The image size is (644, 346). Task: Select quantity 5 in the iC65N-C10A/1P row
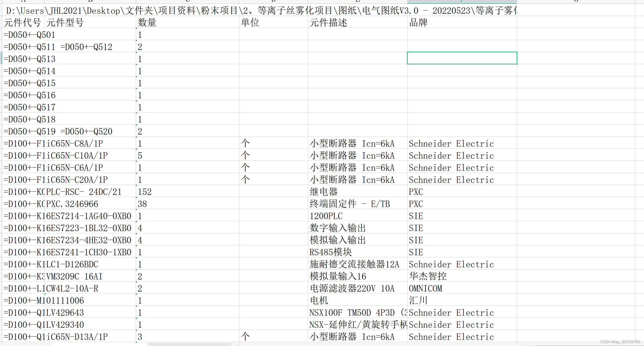coord(188,155)
